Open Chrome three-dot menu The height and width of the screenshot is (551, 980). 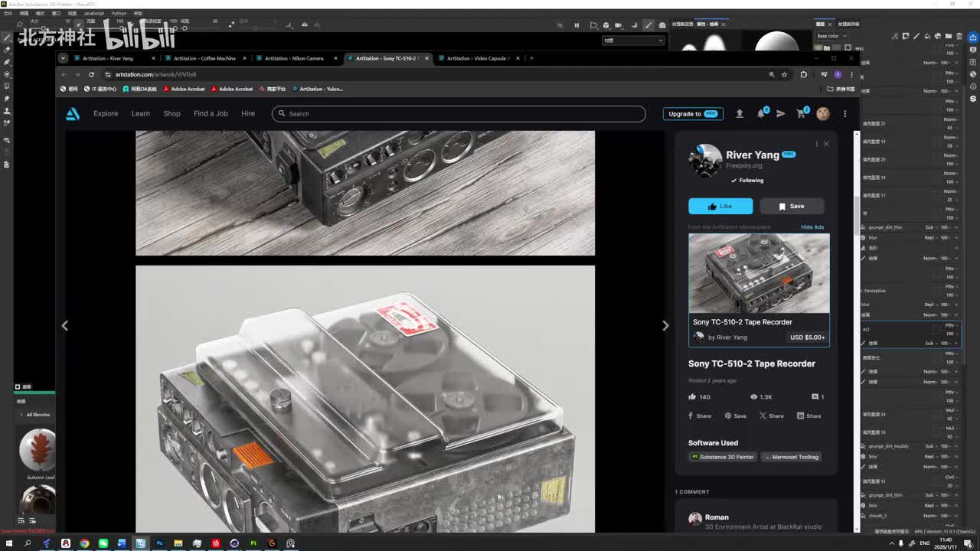click(851, 74)
